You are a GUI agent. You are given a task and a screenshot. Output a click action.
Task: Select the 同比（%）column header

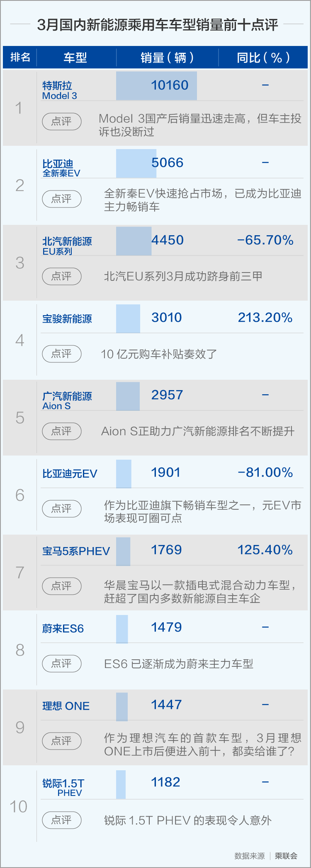[263, 58]
